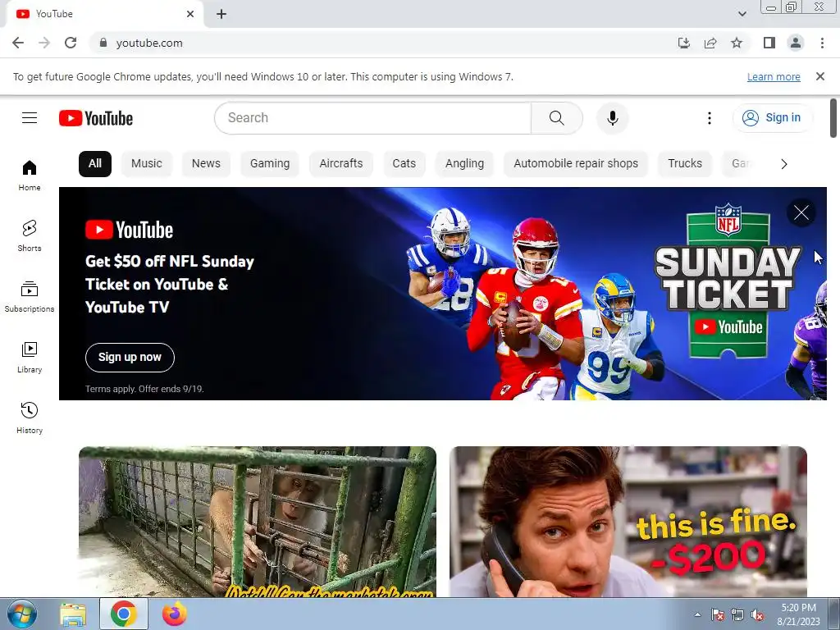Screen dimensions: 840x630
Task: Click Sign up now on the banner
Action: coord(130,358)
